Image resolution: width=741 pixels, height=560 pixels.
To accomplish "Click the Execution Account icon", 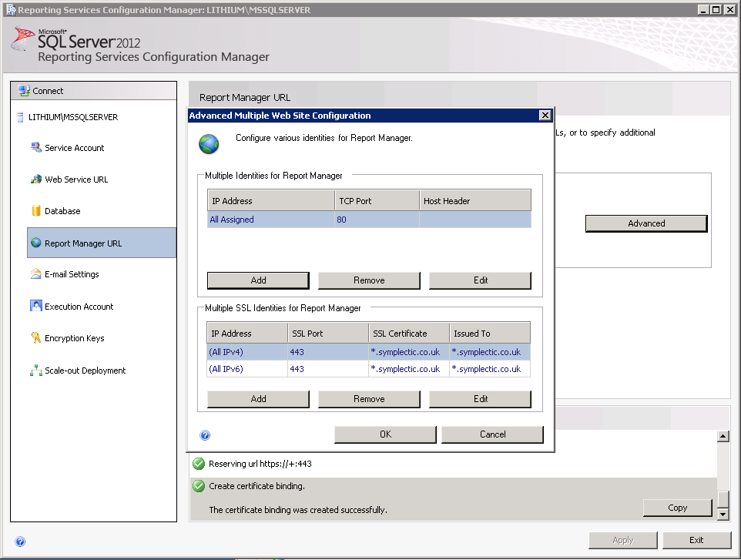I will pos(35,306).
